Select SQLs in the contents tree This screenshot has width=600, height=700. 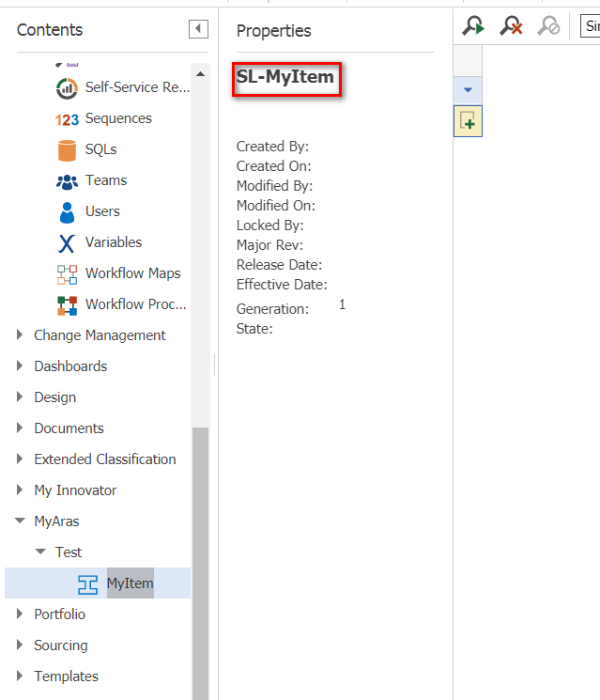point(100,149)
